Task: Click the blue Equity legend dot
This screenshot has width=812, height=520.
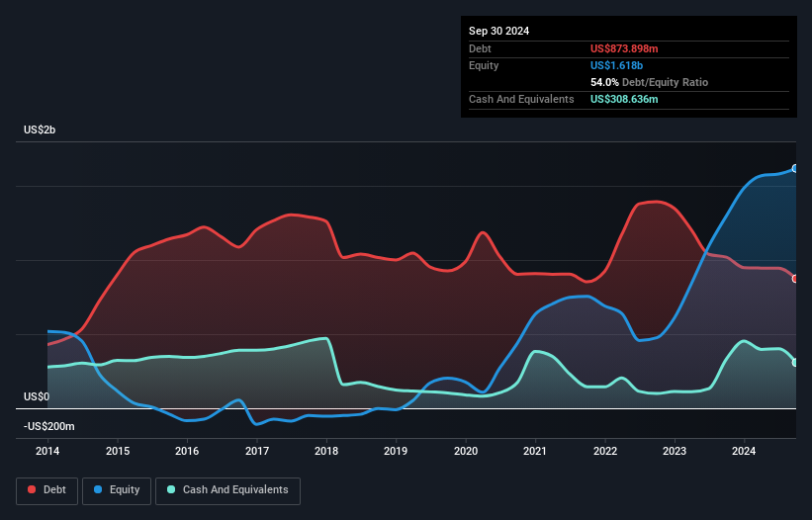Action: tap(98, 489)
